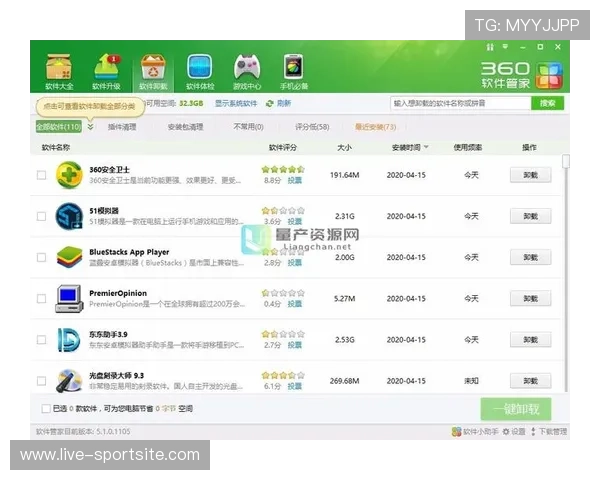Click star rating of PremierOpinion

click(x=283, y=293)
